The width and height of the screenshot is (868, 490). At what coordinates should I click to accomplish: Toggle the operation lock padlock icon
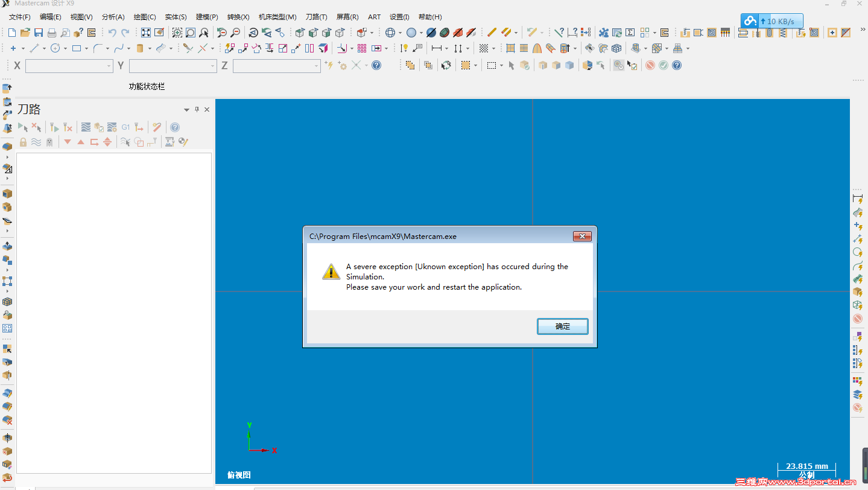tap(23, 142)
